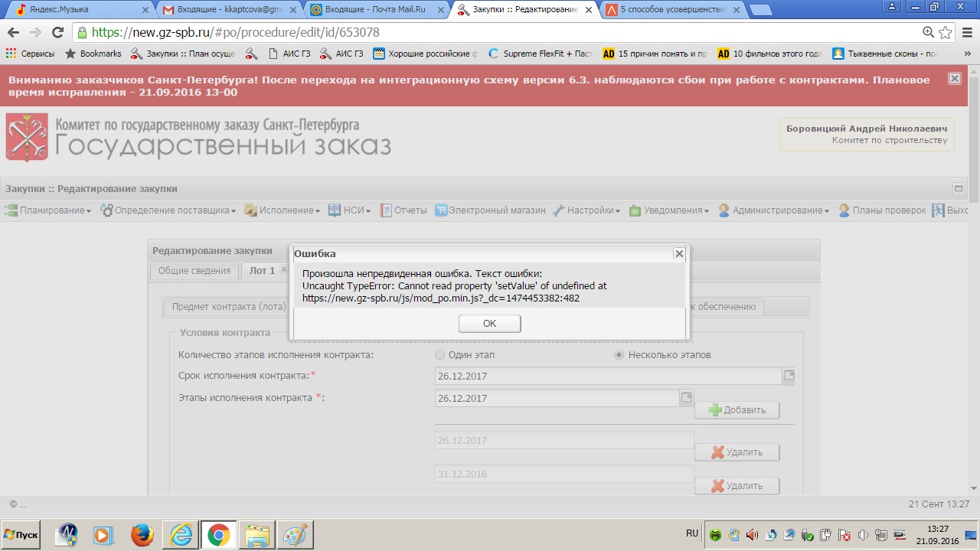
Task: Open the Хорошие российские bookmark
Action: 426,54
